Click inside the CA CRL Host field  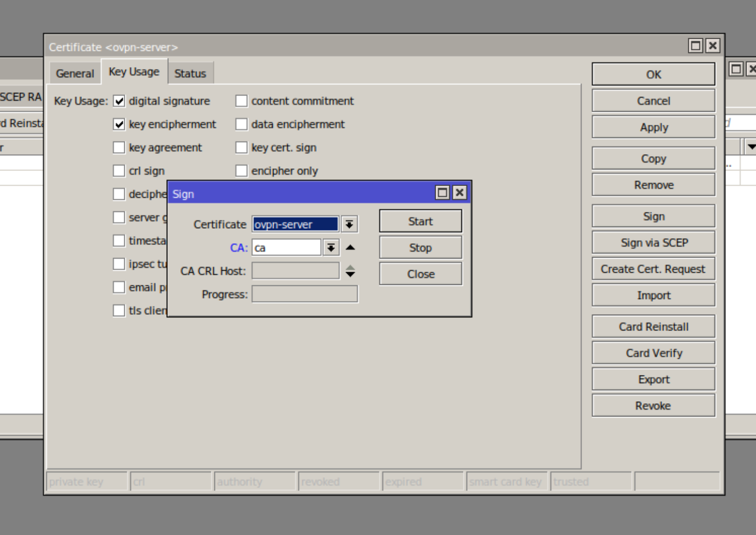(295, 270)
